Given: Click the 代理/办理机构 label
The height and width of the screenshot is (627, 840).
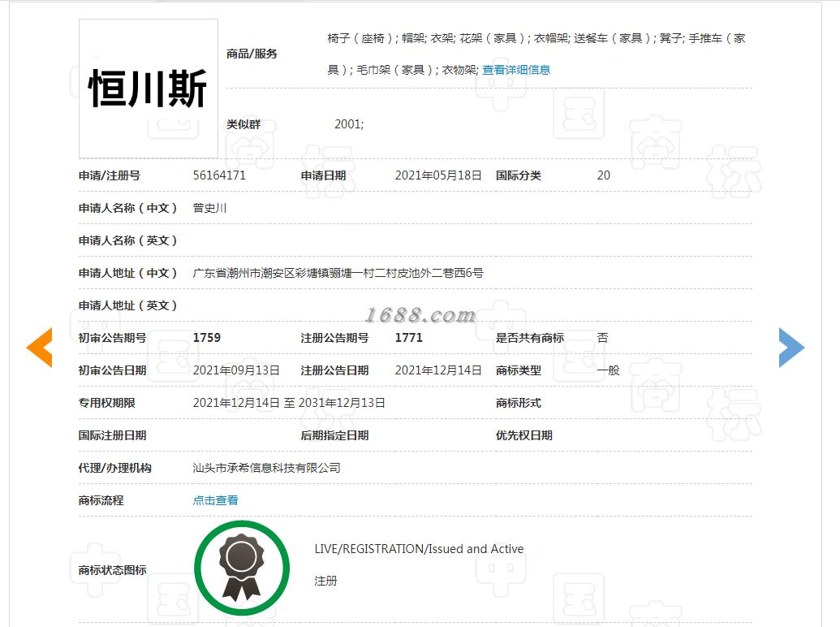Looking at the screenshot, I should tap(114, 468).
